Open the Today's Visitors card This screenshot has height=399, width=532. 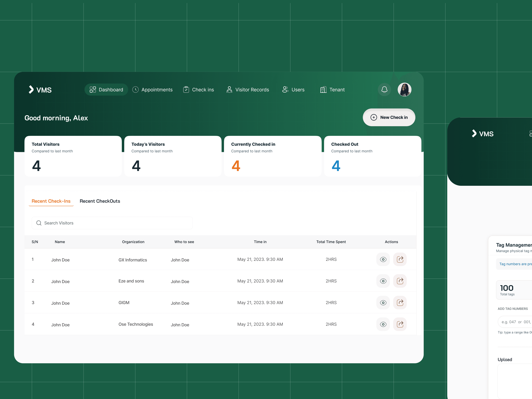(x=173, y=156)
